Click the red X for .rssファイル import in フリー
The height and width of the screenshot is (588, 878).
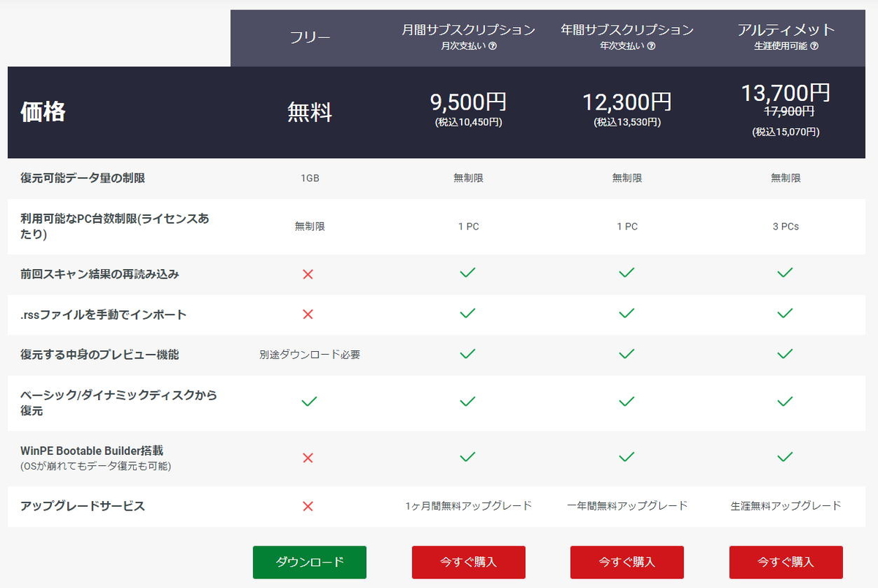(309, 314)
